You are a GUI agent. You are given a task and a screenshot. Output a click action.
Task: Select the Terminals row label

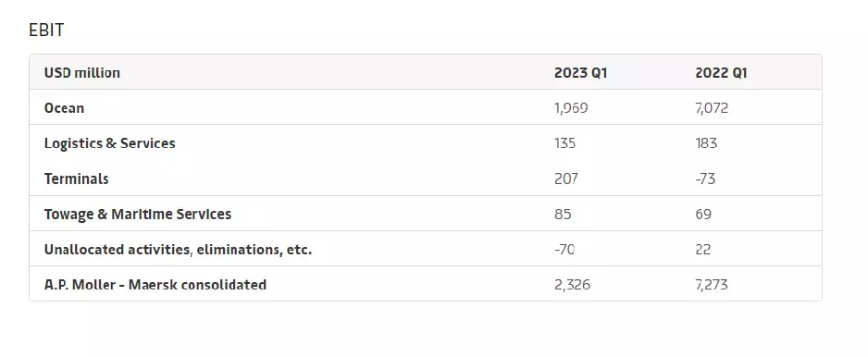click(77, 178)
